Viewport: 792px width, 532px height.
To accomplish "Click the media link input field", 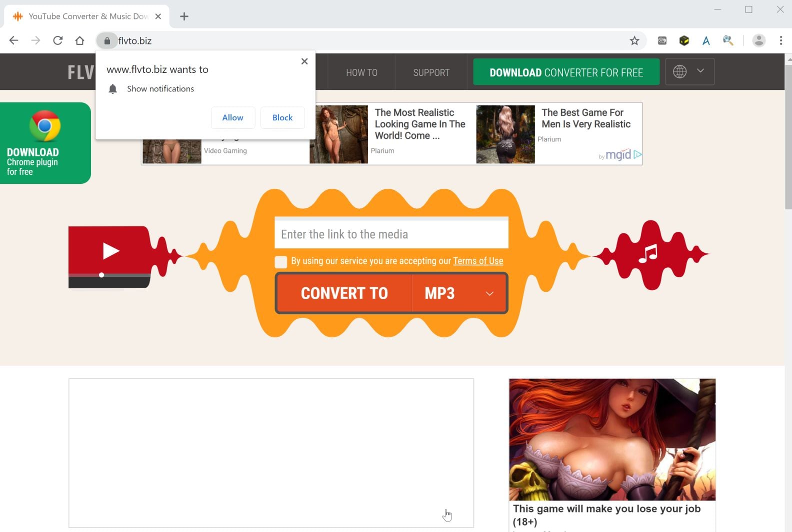I will pos(391,234).
